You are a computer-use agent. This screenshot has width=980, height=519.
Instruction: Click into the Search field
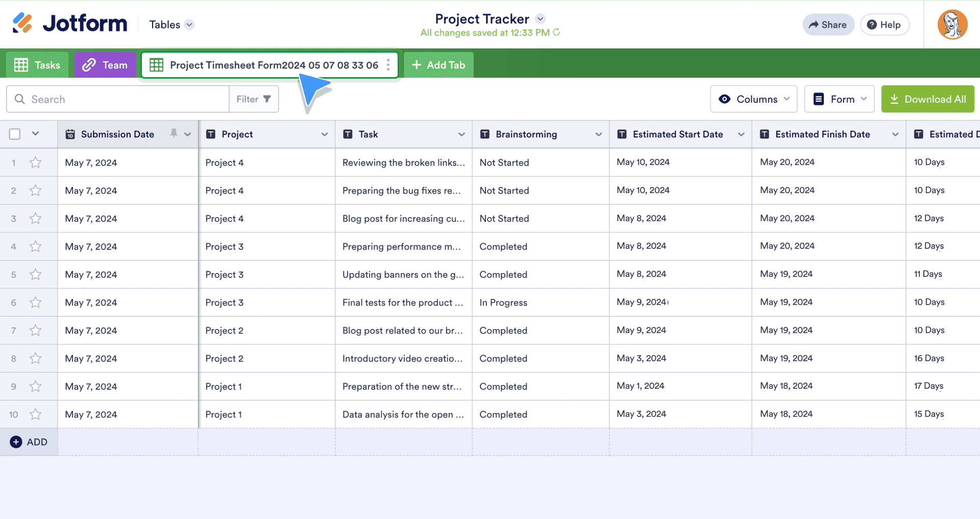(x=122, y=99)
